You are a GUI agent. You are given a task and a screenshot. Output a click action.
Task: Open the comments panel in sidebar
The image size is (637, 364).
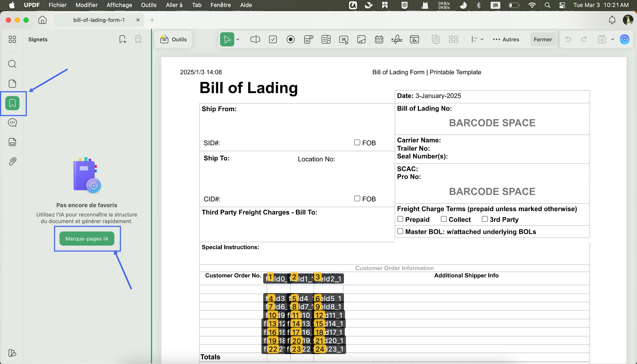tap(12, 123)
